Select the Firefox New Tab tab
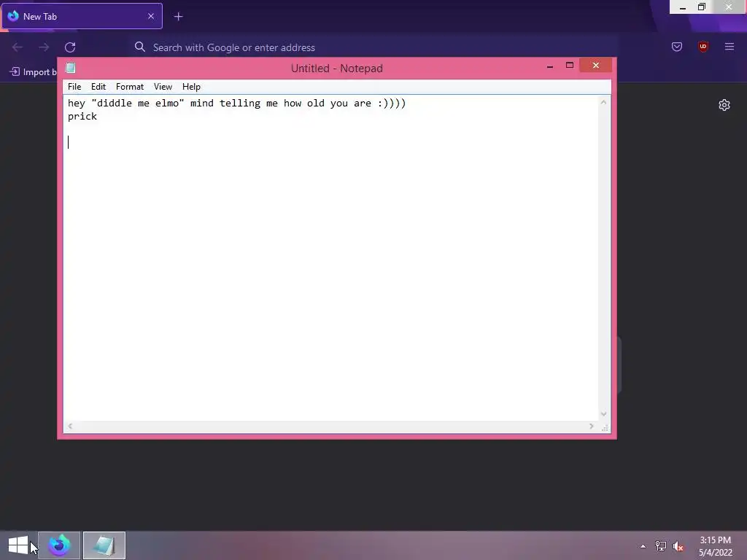 point(82,16)
